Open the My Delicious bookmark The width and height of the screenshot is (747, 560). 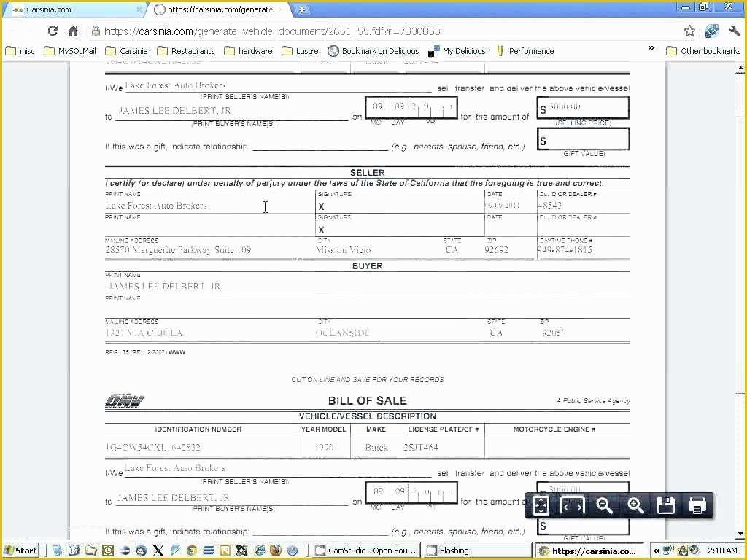click(x=457, y=51)
